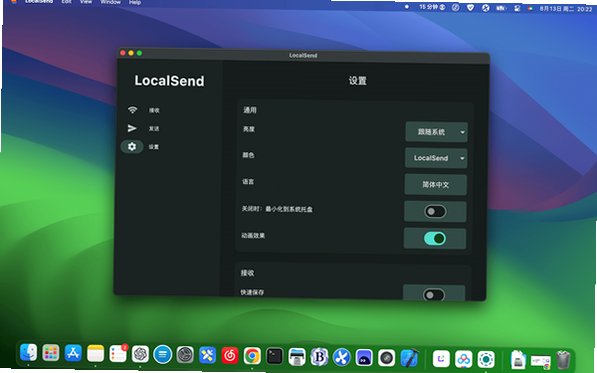The width and height of the screenshot is (597, 373).
Task: Open the Notes app in the Dock
Action: tap(96, 354)
